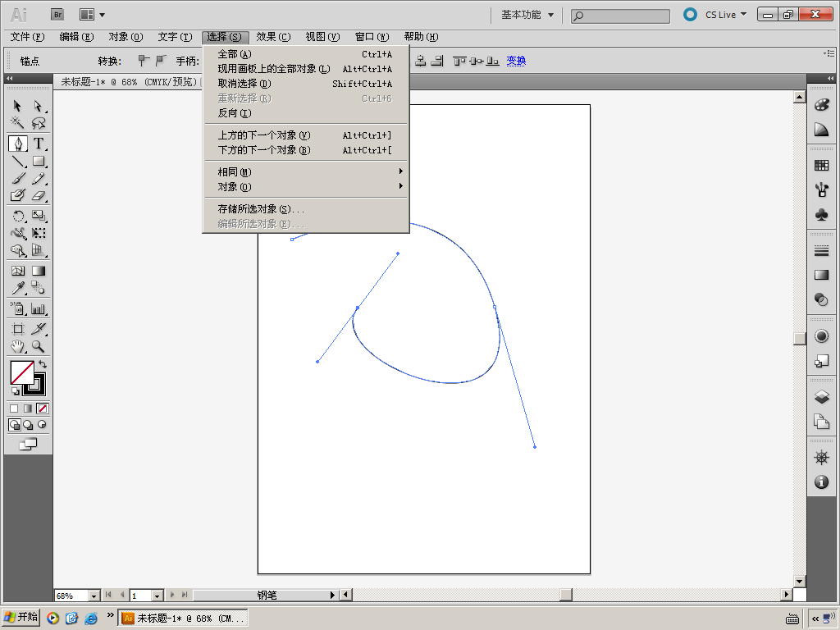This screenshot has height=630, width=840.
Task: Open the 68% zoom level dropdown
Action: pos(94,596)
